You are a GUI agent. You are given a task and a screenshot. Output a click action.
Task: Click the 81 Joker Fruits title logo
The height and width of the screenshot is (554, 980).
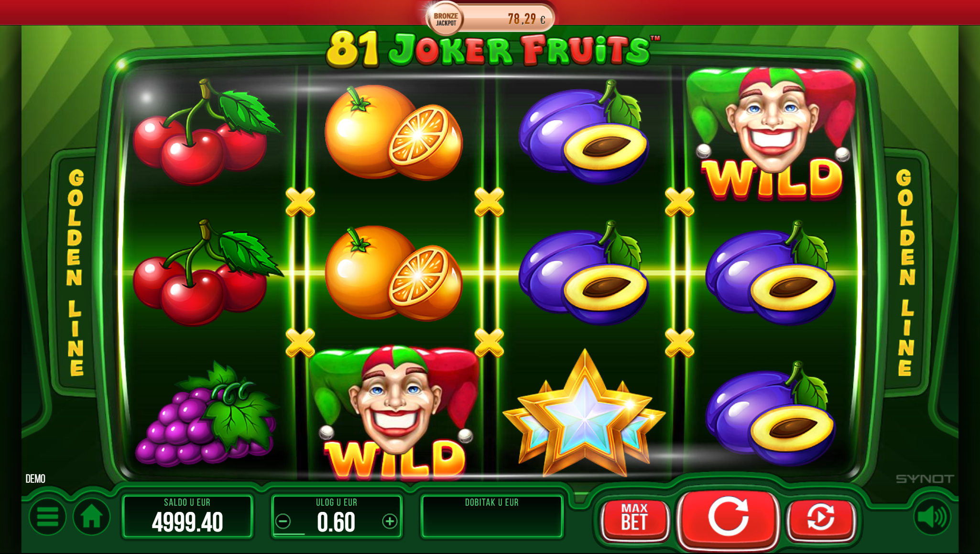[x=492, y=49]
